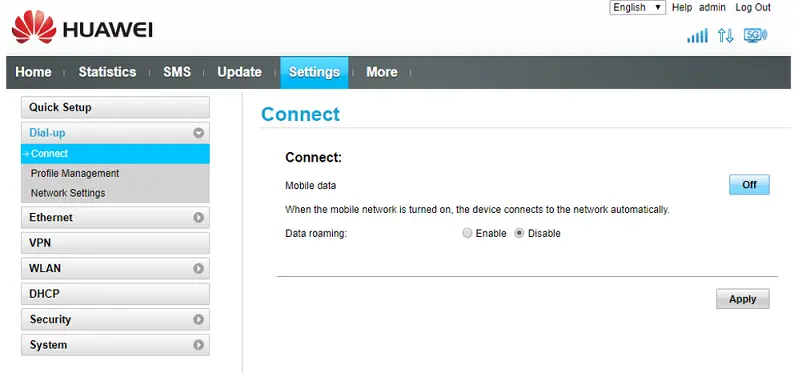Viewport: 794px width, 373px height.
Task: Go to the Home tab
Action: [33, 72]
